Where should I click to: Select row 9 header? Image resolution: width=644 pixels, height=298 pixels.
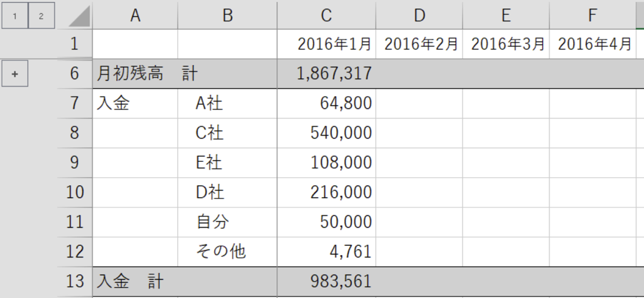pos(74,162)
